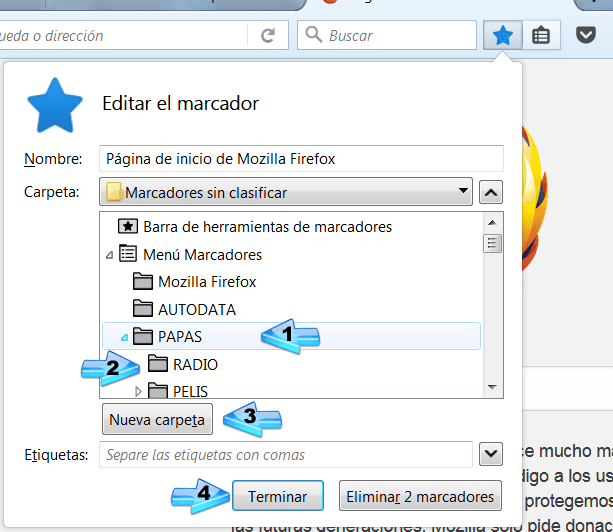Click the RADIO folder icon
Image resolution: width=613 pixels, height=532 pixels.
[x=158, y=364]
